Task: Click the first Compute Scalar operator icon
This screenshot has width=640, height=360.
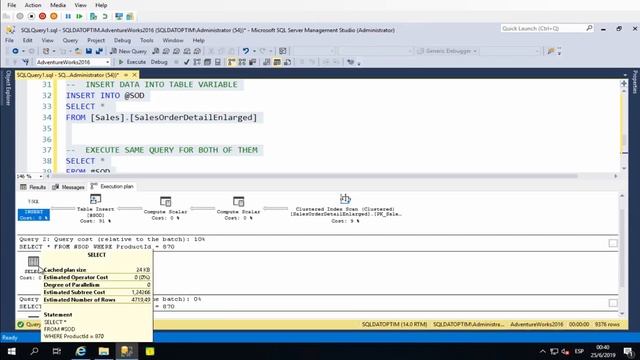Action: click(x=165, y=202)
